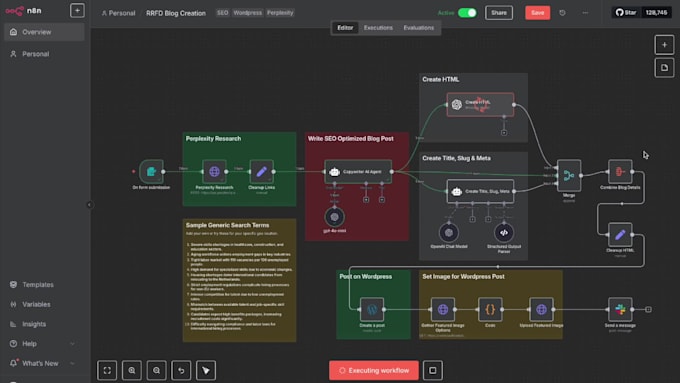Open the workflow history icon
The height and width of the screenshot is (383, 680).
click(x=562, y=13)
